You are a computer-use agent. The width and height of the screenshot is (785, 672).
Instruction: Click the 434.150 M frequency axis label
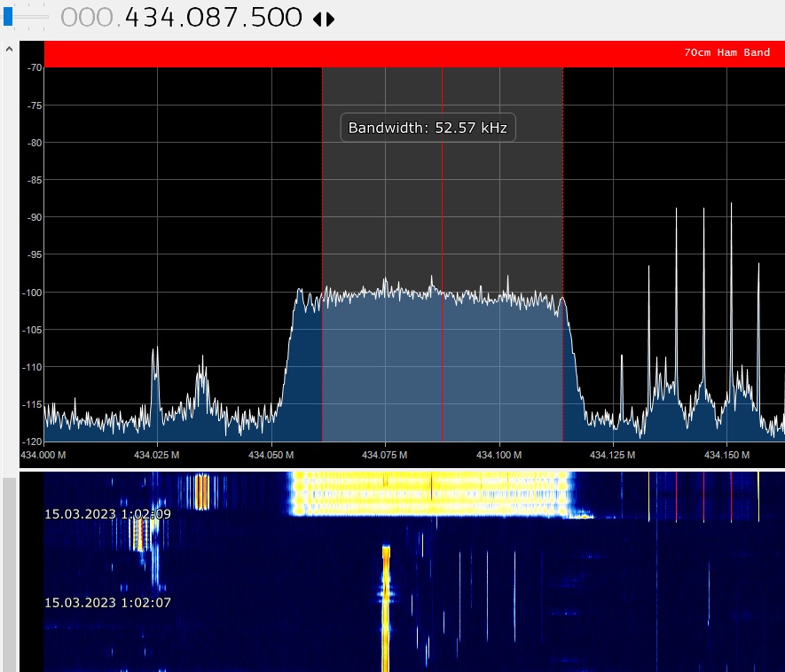[x=726, y=455]
